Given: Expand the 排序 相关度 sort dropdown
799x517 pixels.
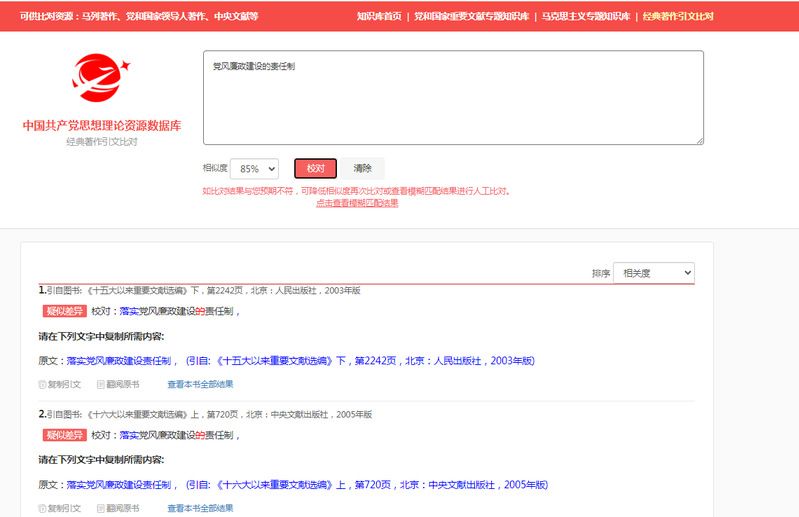Looking at the screenshot, I should coord(653,272).
